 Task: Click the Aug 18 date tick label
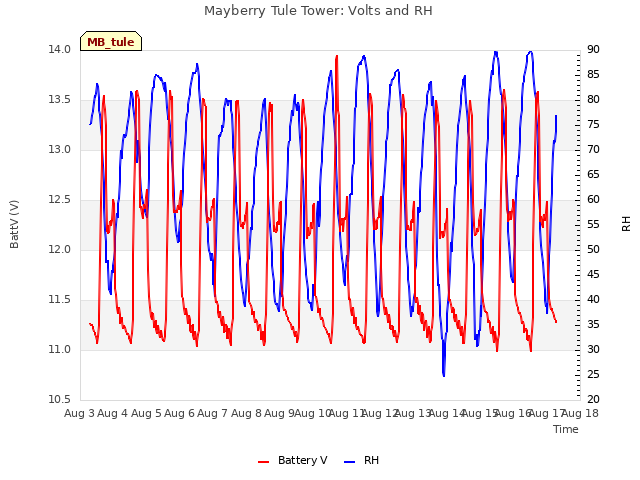(x=580, y=413)
